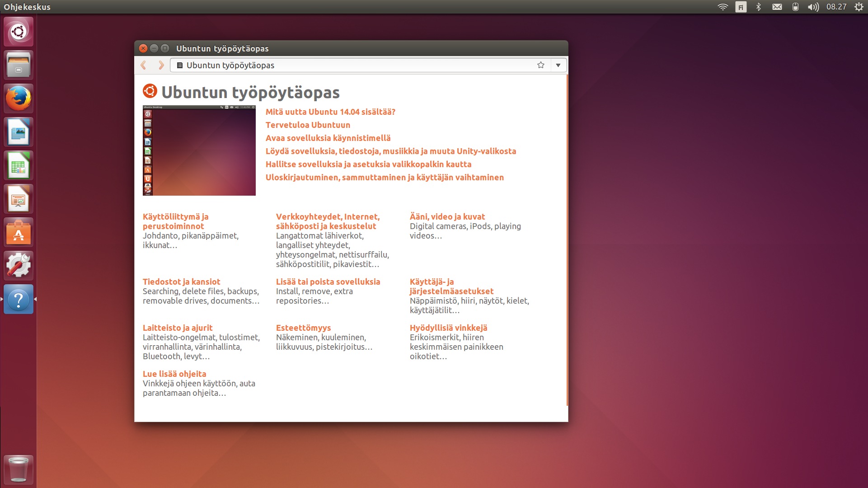Go back with the left arrow
This screenshot has width=868, height=488.
[x=144, y=65]
